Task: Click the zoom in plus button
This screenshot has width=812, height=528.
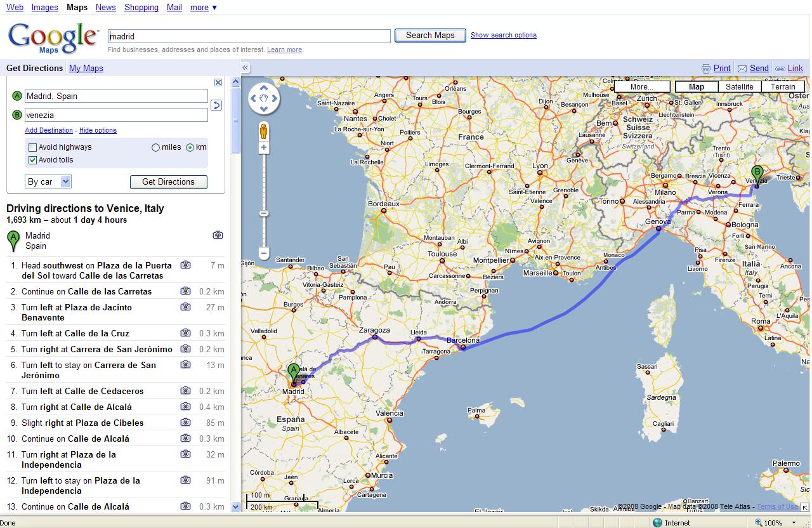Action: tap(264, 148)
